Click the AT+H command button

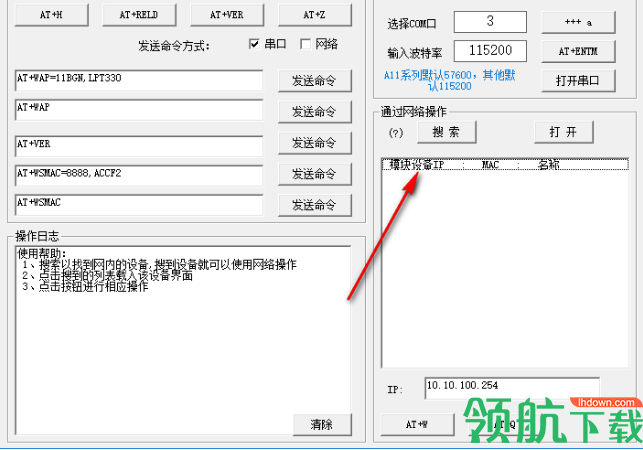click(x=52, y=15)
